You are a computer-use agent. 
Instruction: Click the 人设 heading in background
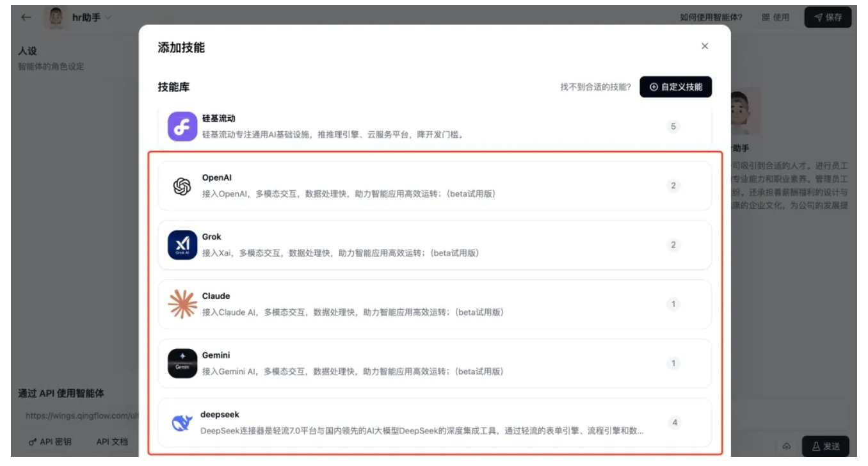(28, 51)
